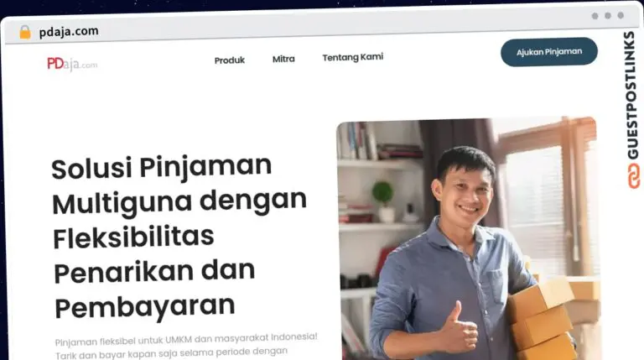Click the pdaja.com address bar text
The image size is (644, 360).
click(x=69, y=32)
